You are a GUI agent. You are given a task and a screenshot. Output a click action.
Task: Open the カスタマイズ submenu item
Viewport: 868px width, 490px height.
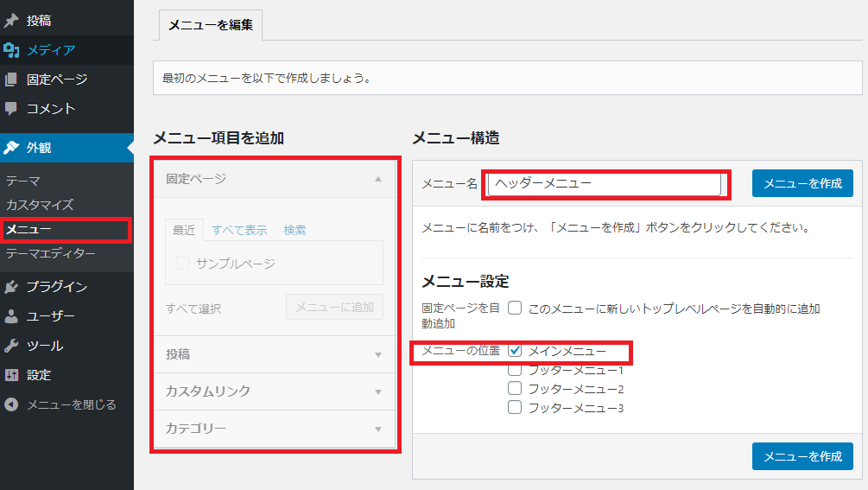click(x=40, y=205)
